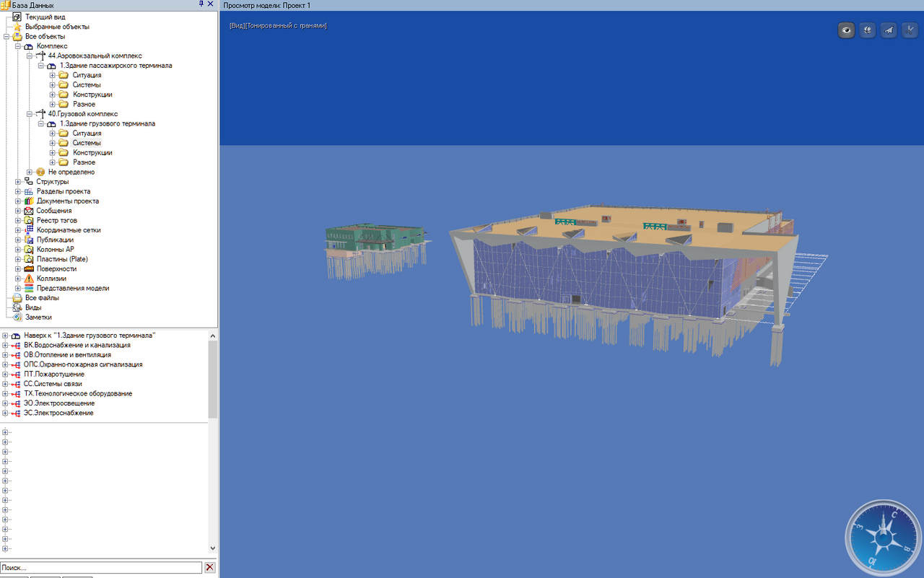
Task: Collapse 40.Грузовой комплекс node
Action: 30,114
